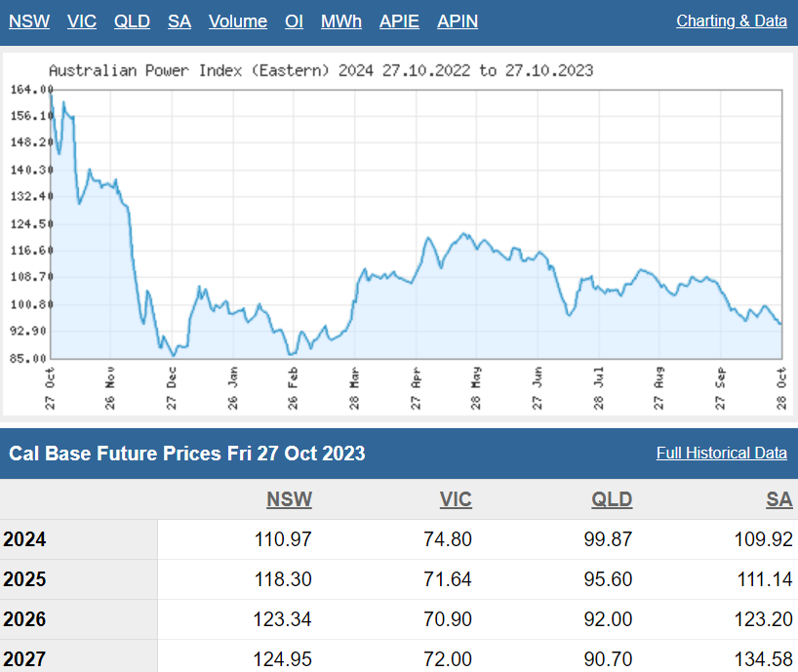The width and height of the screenshot is (798, 672).
Task: Select the 2027 row label
Action: 24,658
